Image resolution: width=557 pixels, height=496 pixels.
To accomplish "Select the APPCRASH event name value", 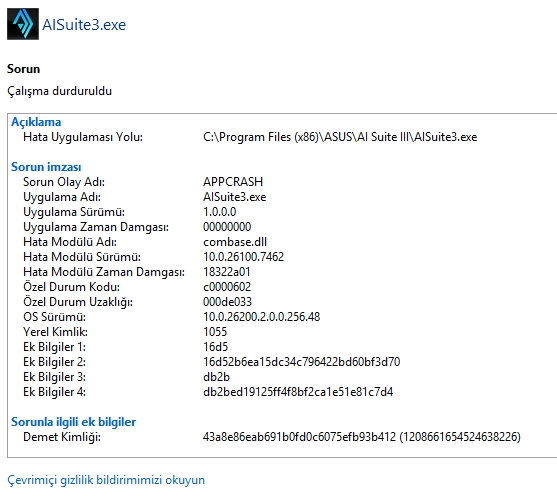I will (x=233, y=182).
